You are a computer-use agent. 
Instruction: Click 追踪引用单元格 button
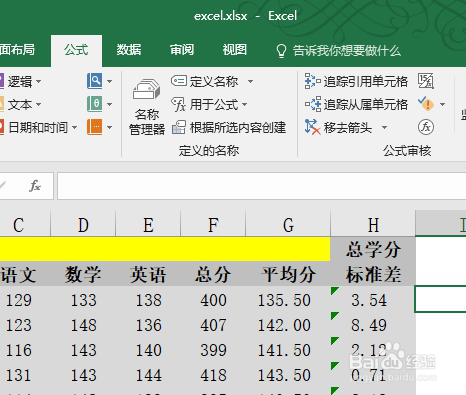pos(366,81)
